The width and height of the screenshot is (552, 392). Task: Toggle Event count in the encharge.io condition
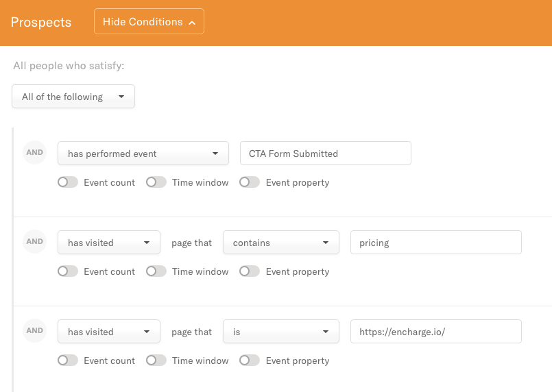click(68, 360)
